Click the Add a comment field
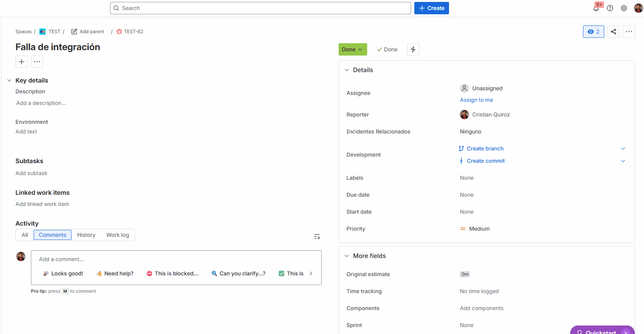Screen dimensions: 644x334 [x=176, y=259]
